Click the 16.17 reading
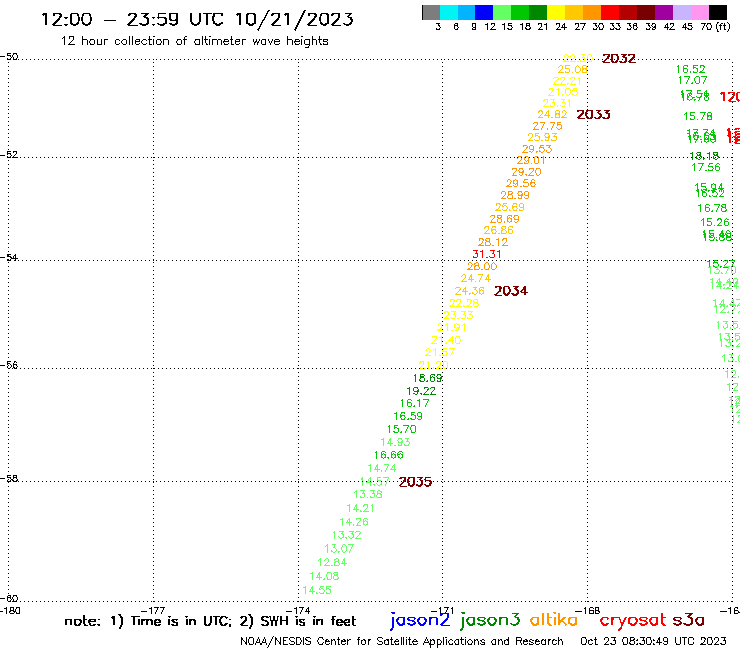 [x=414, y=404]
